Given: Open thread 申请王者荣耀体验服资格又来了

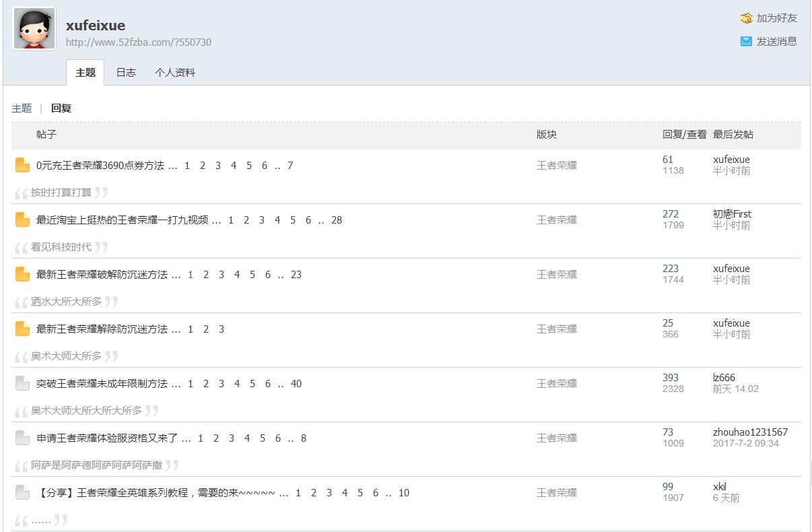Looking at the screenshot, I should point(107,438).
